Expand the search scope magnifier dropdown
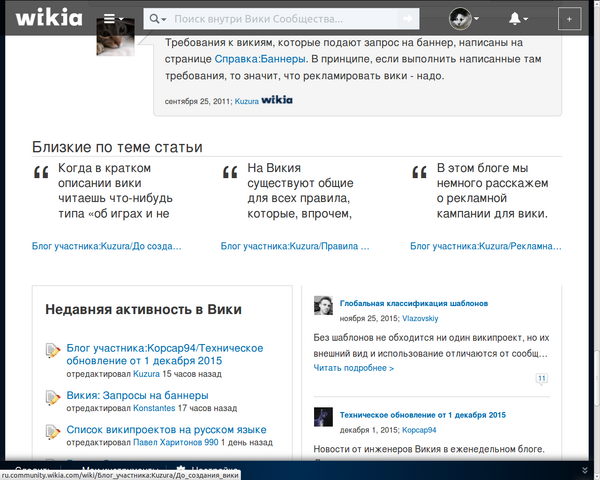The image size is (600, 480). [158, 19]
